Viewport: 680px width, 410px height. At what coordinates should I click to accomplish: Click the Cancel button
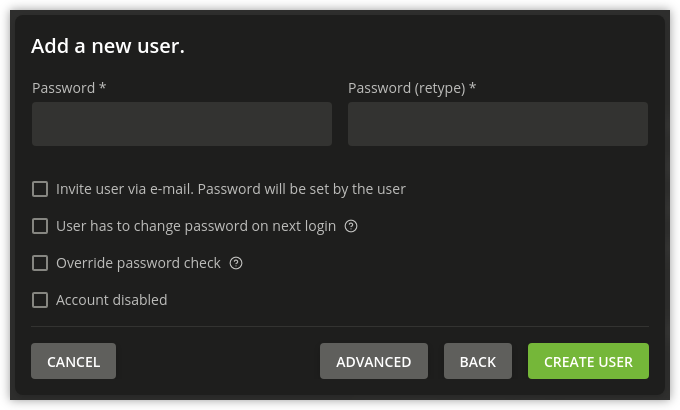coord(73,361)
